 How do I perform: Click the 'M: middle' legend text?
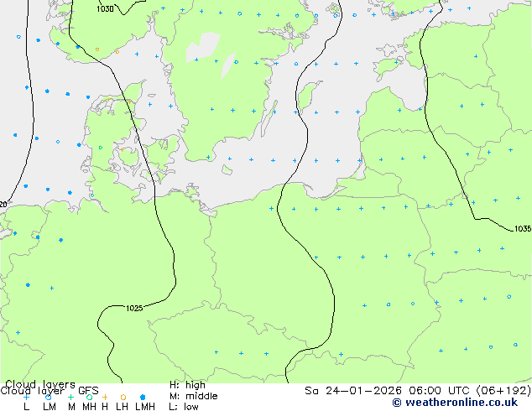click(193, 396)
